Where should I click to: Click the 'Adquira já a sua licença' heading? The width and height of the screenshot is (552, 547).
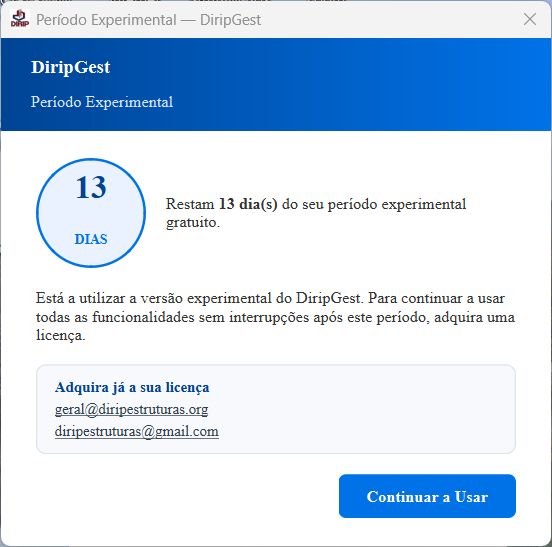coord(132,387)
